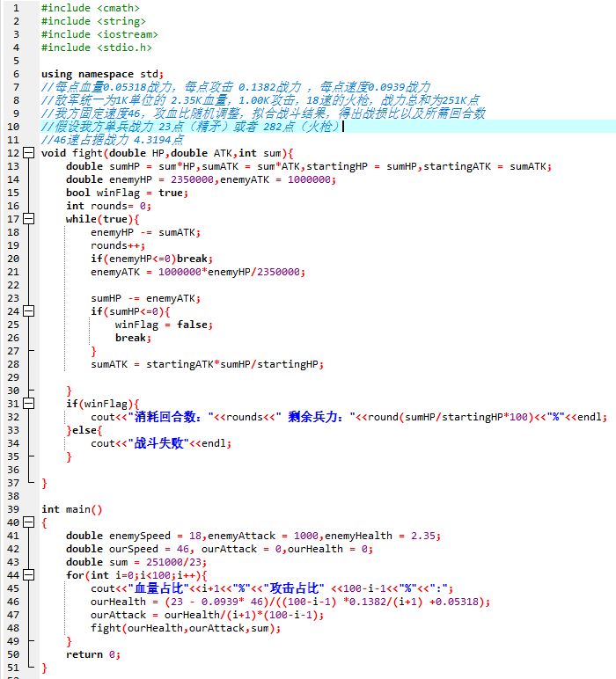Click the highlighted comment '//假设我方单兵战力 23点'
Screen dimensions: 616x679
point(191,127)
